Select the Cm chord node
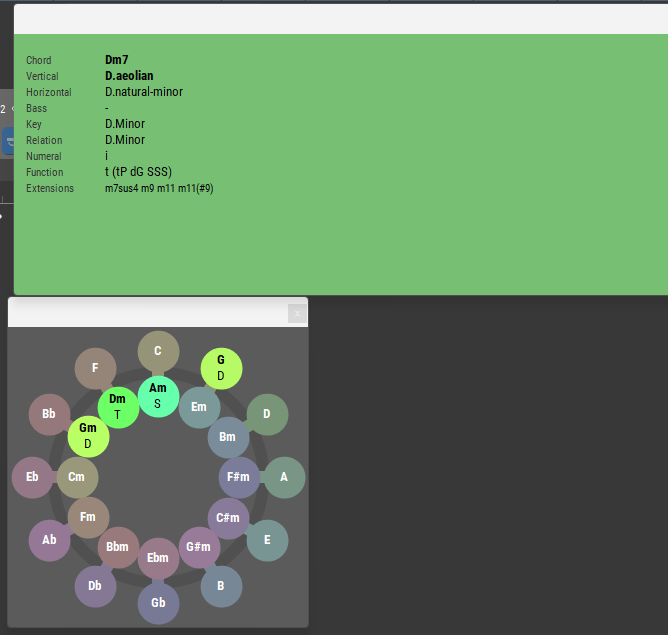Screen dimensions: 668x635 point(77,477)
